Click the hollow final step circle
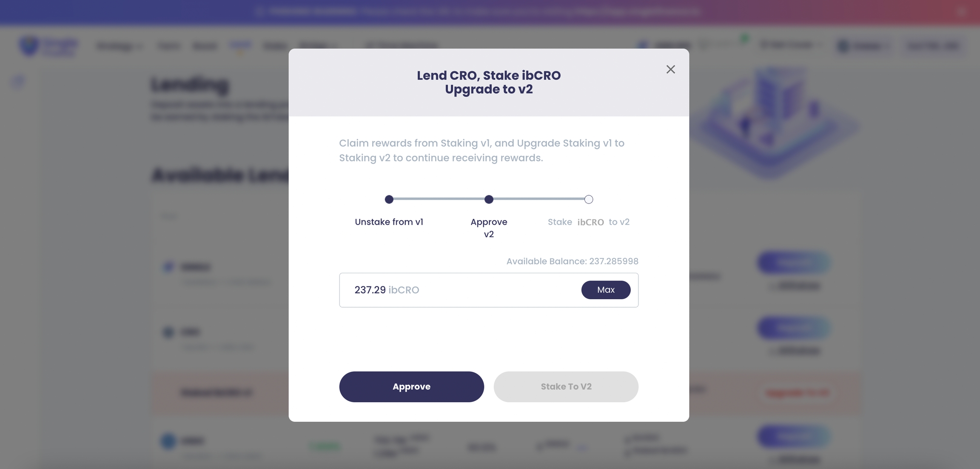 click(588, 199)
